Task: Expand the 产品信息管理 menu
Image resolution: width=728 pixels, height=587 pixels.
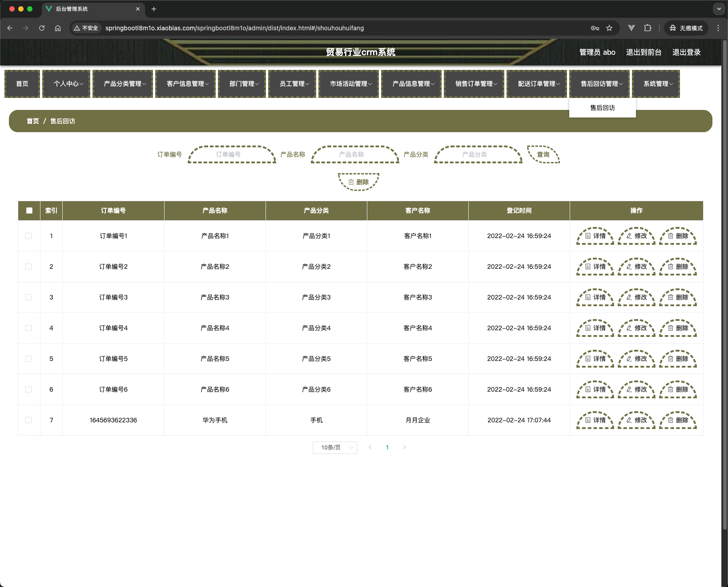Action: point(411,84)
